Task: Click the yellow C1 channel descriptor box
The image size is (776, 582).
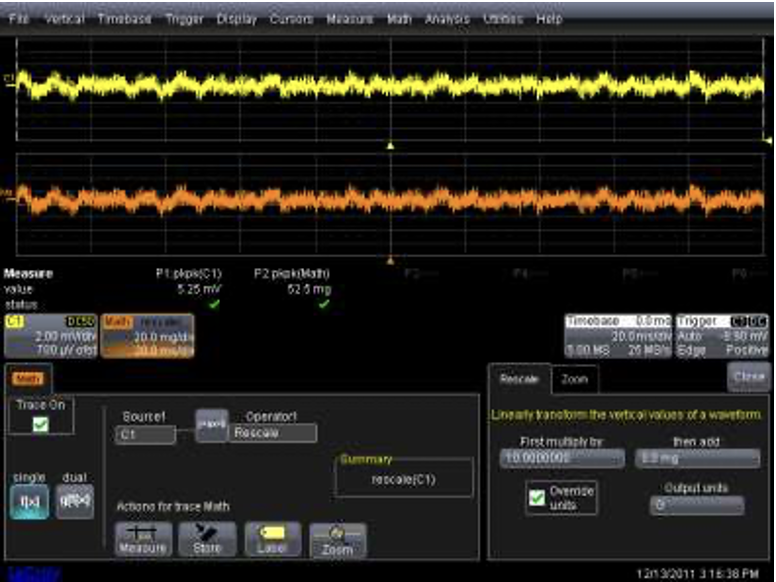Action: (49, 336)
